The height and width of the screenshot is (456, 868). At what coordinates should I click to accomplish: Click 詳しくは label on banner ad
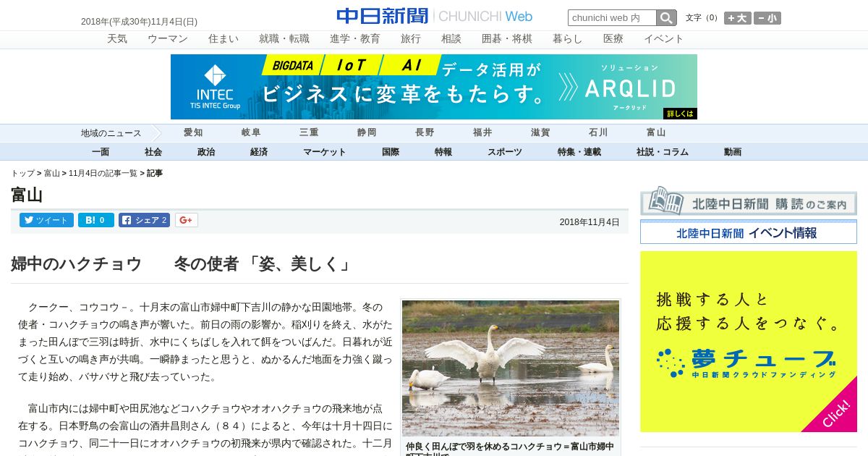[679, 114]
